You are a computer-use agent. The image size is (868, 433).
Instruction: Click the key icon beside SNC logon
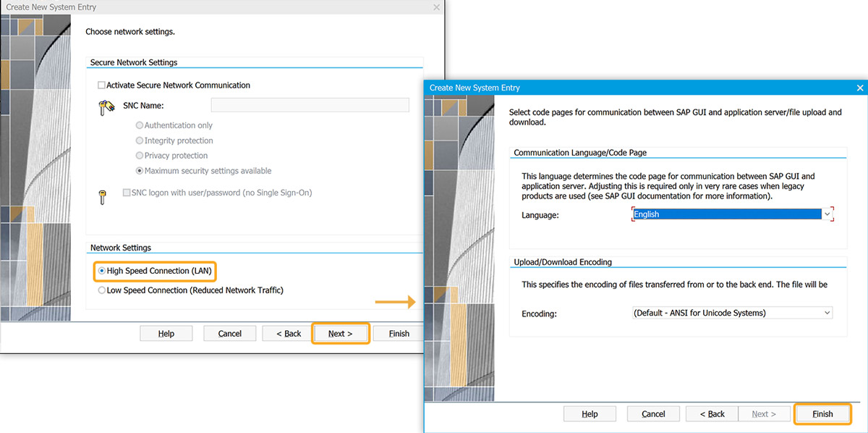pos(102,198)
